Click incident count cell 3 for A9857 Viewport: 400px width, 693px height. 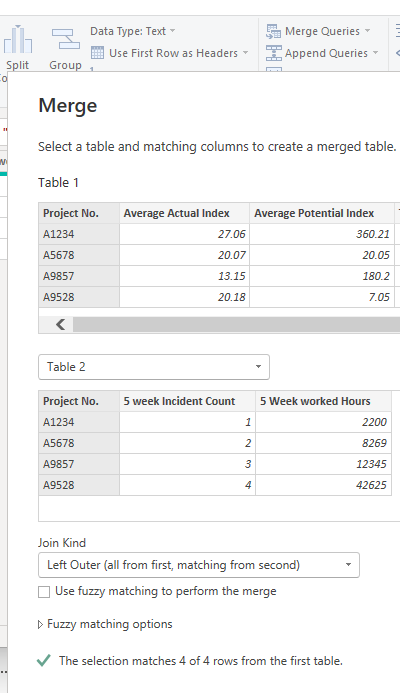[187, 464]
